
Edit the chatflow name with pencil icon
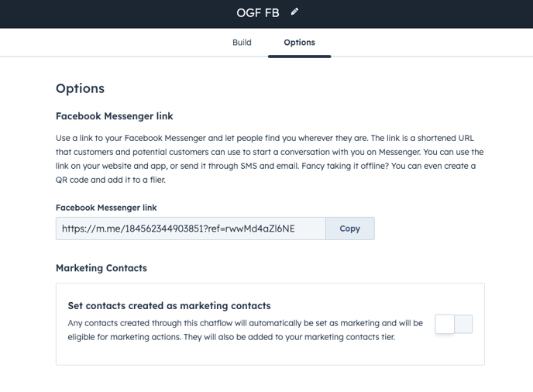pyautogui.click(x=294, y=12)
